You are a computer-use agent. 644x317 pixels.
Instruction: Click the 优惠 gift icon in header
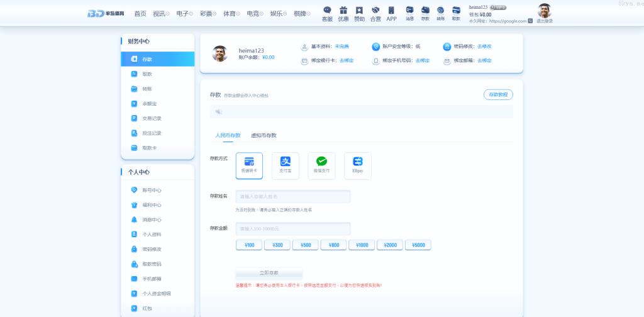[x=343, y=14]
